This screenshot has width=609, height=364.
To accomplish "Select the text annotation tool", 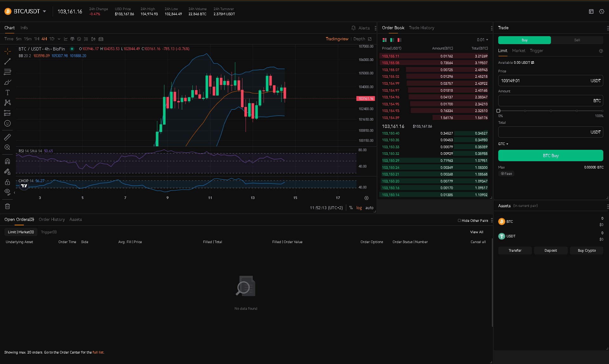I will pos(7,92).
